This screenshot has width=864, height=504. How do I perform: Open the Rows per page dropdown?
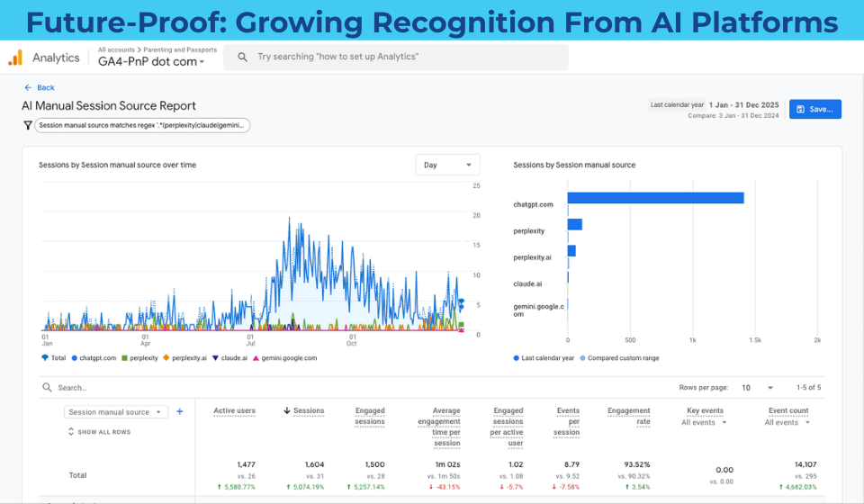tap(758, 388)
